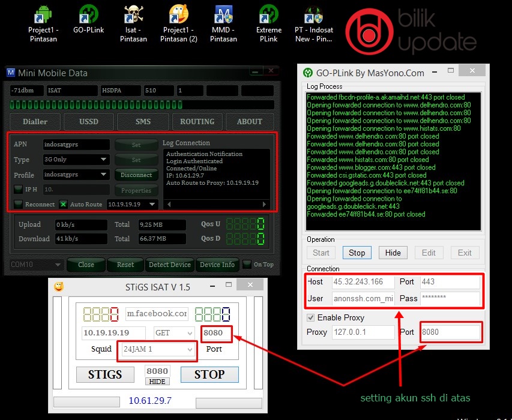Click STiGS ISAT smiley title icon
Screen dimensions: 512x420
click(59, 287)
